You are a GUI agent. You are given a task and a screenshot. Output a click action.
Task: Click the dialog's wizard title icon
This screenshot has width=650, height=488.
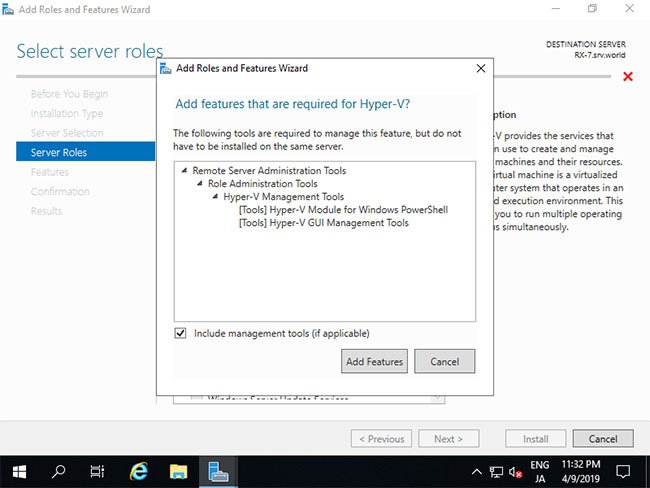click(x=165, y=68)
